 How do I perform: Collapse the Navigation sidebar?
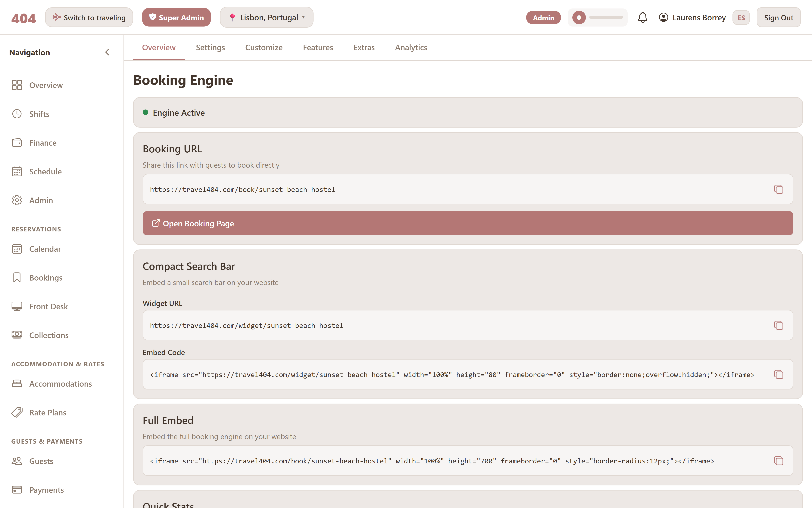(107, 52)
